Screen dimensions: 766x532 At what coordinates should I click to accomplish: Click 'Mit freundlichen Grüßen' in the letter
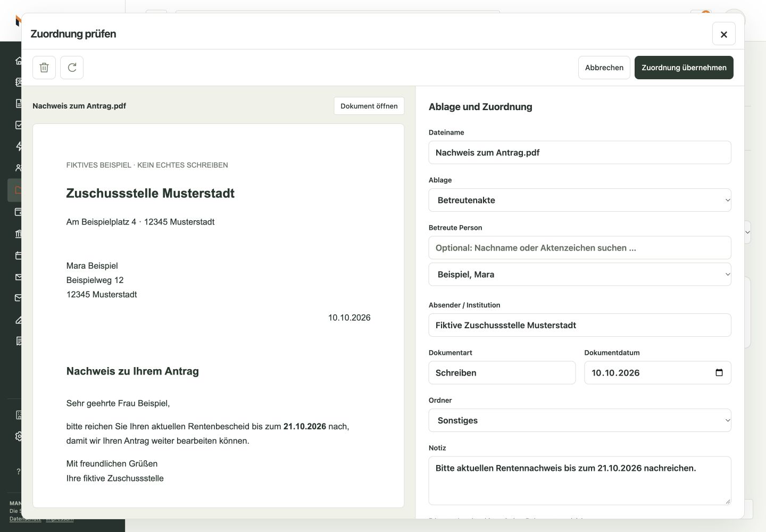click(112, 463)
